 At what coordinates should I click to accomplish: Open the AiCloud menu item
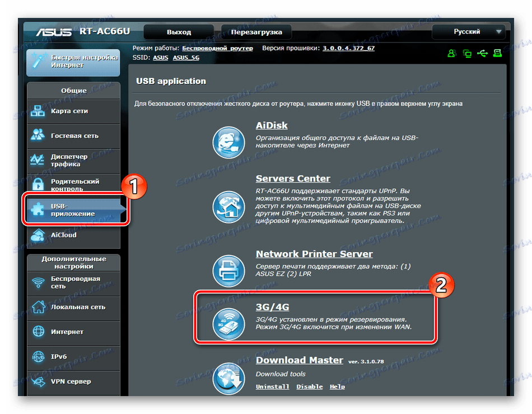tap(73, 236)
